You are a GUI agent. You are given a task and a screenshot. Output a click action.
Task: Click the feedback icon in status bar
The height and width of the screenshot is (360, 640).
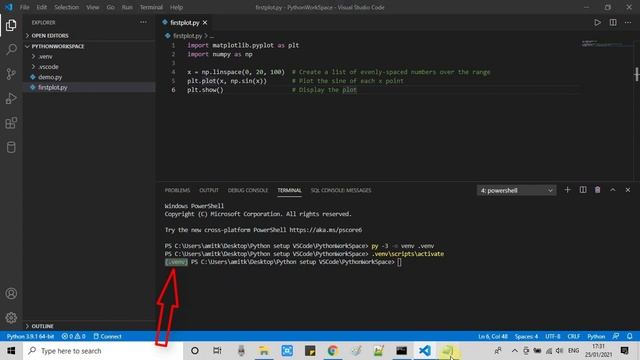click(616, 336)
